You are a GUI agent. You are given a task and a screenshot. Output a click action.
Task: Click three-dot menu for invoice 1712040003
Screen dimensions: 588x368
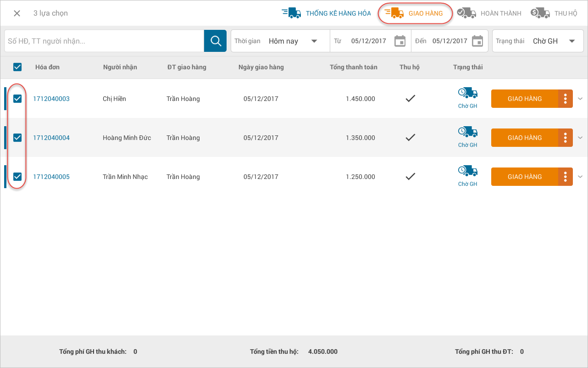pyautogui.click(x=566, y=99)
